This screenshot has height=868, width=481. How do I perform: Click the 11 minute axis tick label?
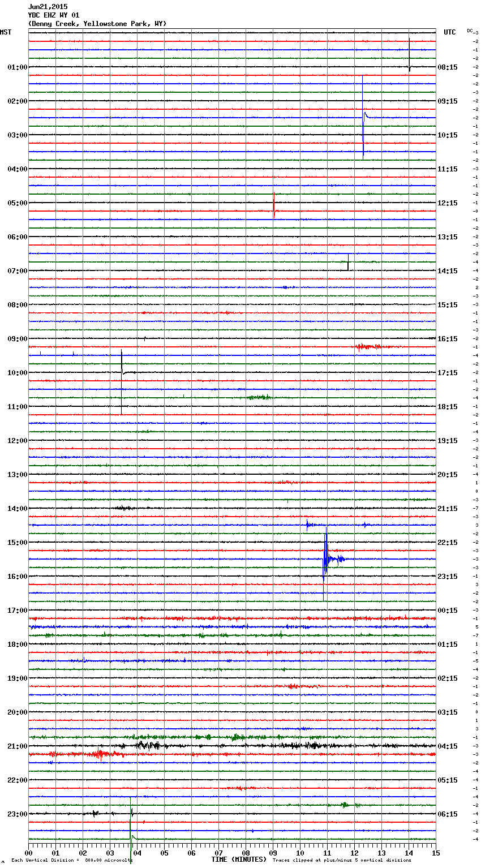(x=328, y=853)
